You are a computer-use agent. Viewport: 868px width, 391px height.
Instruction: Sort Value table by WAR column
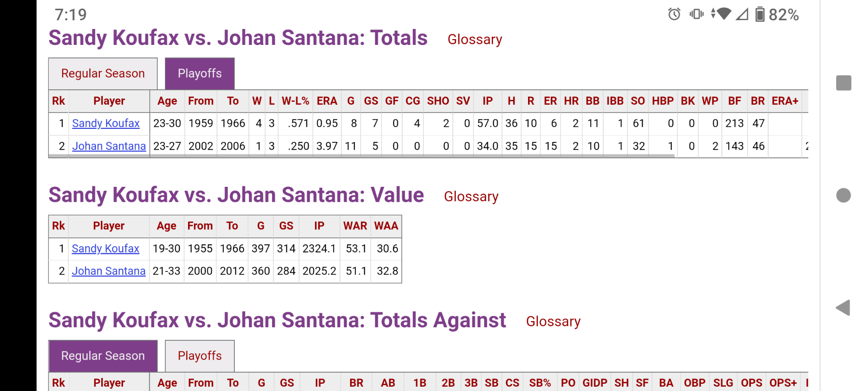[355, 226]
